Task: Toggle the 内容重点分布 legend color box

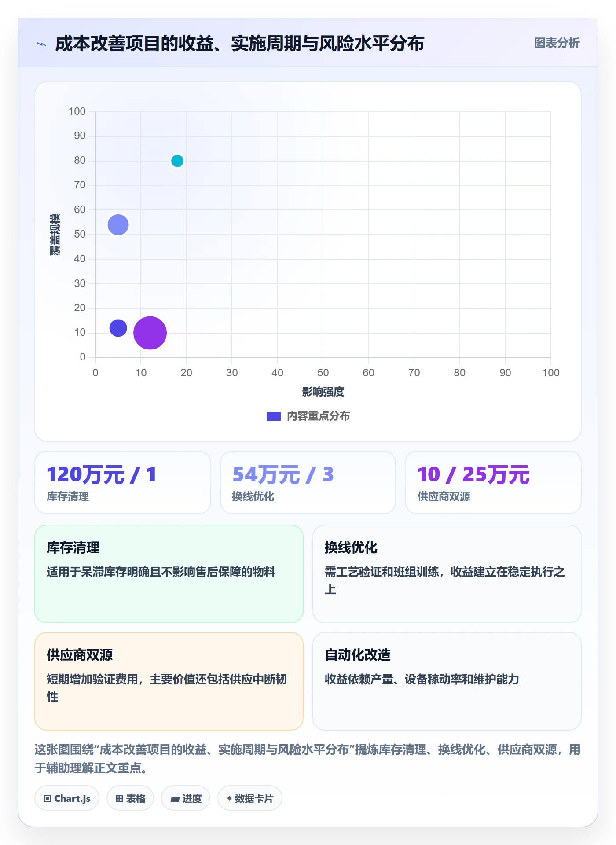Action: (273, 416)
